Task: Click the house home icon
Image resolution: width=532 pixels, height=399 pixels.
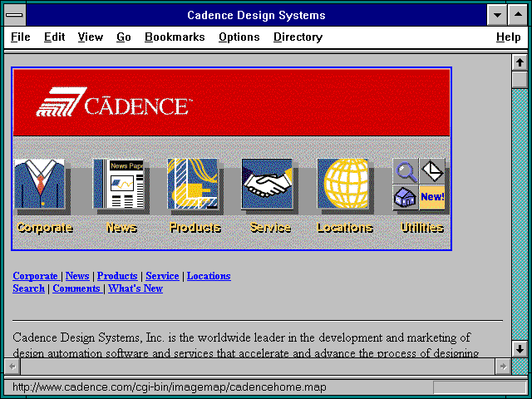Action: point(406,197)
